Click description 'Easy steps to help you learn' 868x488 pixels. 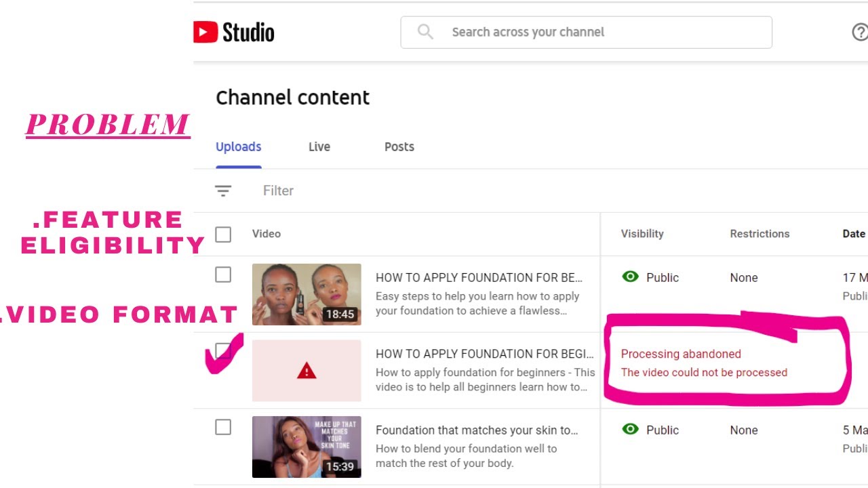[x=477, y=303]
